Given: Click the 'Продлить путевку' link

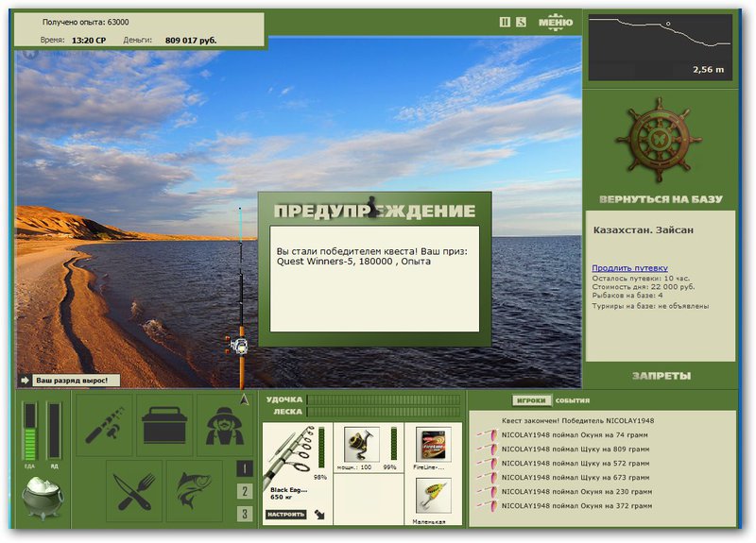Looking at the screenshot, I should (x=629, y=268).
